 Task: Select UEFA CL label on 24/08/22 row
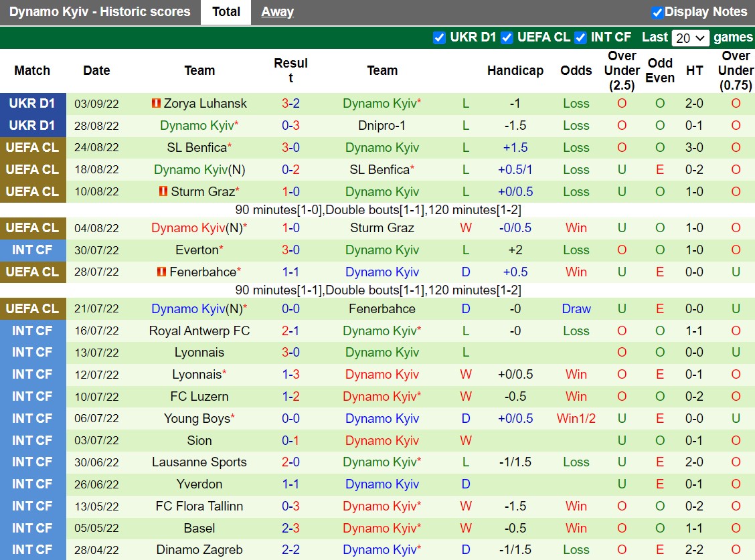33,147
